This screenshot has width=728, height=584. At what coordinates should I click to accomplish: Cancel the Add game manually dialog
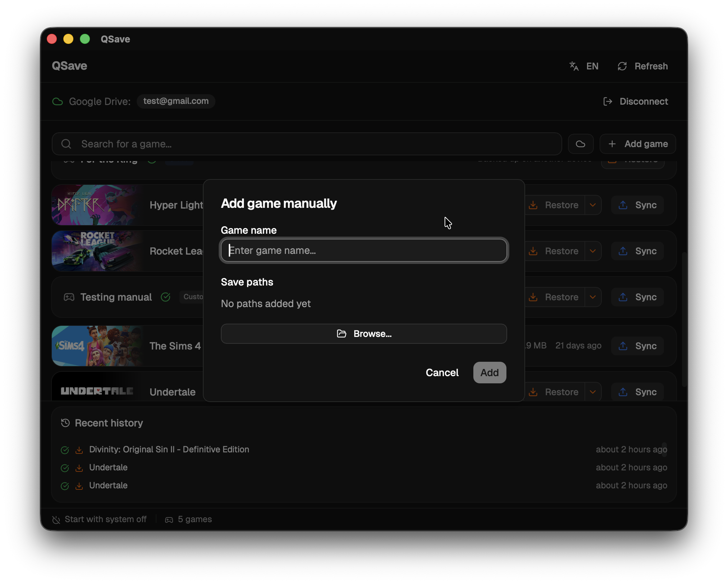tap(442, 373)
